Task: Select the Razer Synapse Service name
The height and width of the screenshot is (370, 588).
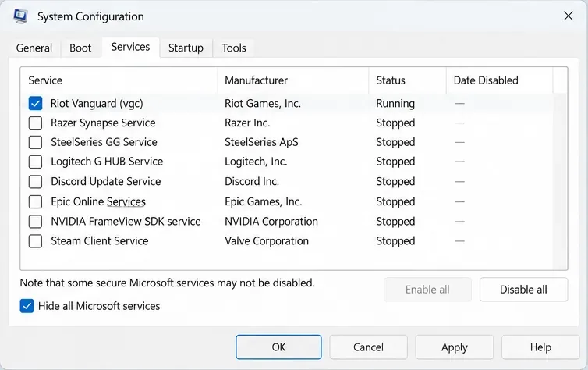Action: [103, 123]
